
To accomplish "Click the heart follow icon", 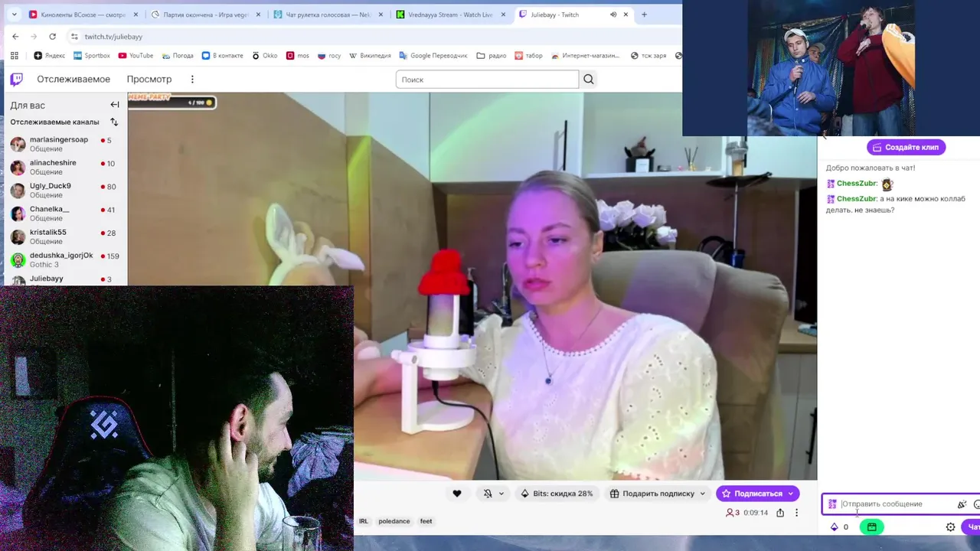I will click(x=457, y=494).
